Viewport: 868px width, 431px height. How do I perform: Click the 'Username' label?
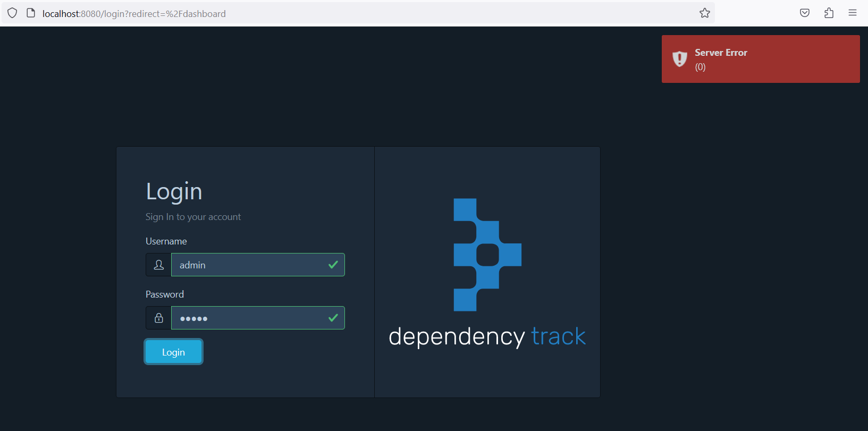click(166, 241)
